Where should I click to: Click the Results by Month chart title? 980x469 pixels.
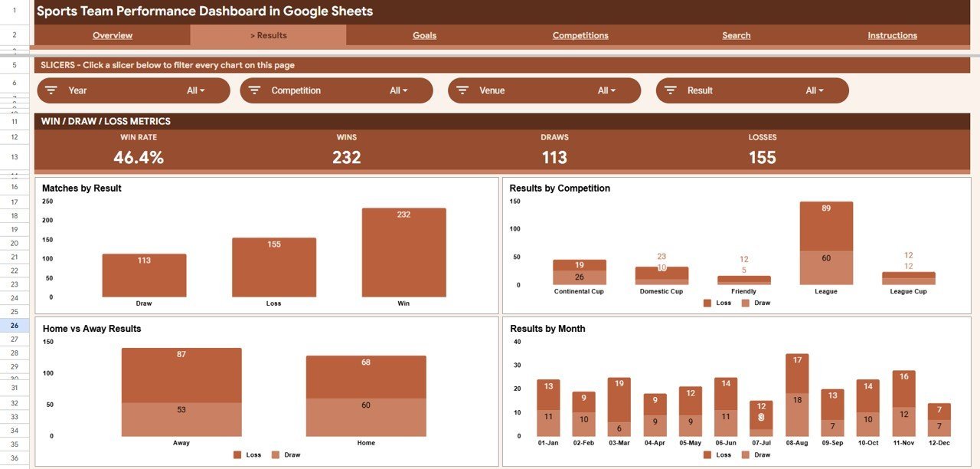547,329
